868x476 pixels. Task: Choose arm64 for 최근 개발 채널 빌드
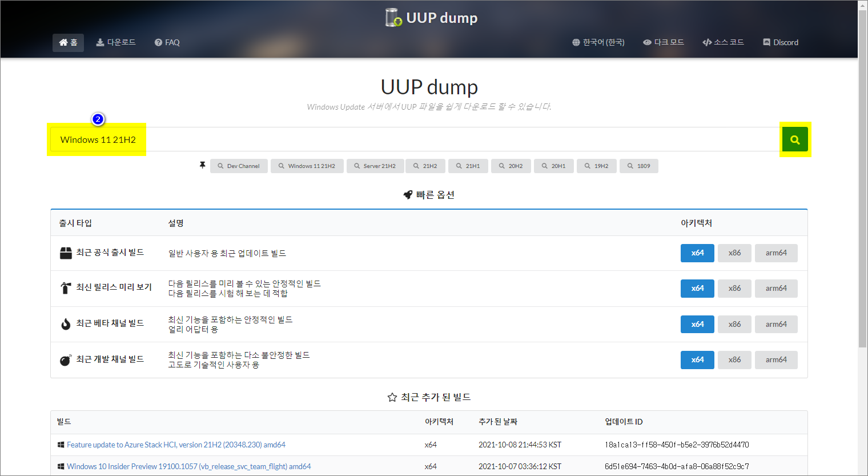click(776, 360)
